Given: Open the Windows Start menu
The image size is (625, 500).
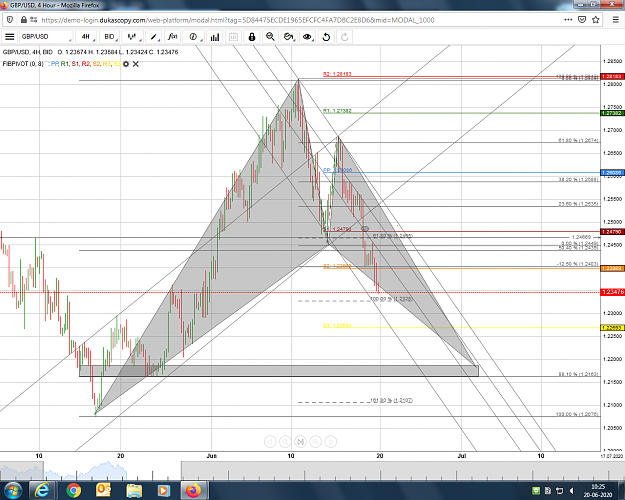Looking at the screenshot, I should pos(12,490).
